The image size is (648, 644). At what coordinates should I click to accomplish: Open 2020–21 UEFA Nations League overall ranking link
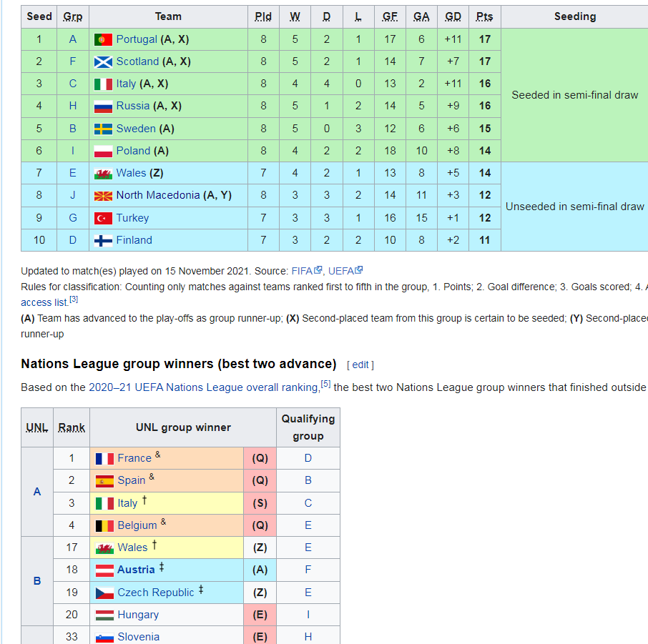click(x=203, y=387)
